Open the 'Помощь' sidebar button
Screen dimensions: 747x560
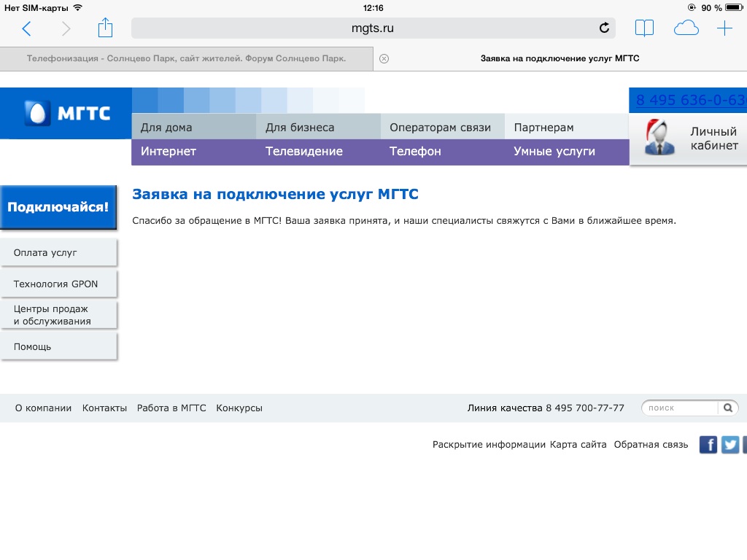click(58, 346)
